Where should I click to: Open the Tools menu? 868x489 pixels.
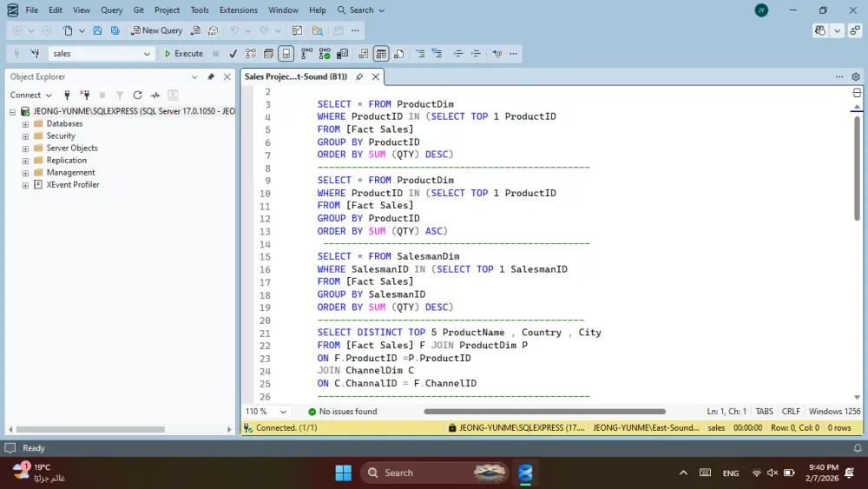(x=200, y=10)
